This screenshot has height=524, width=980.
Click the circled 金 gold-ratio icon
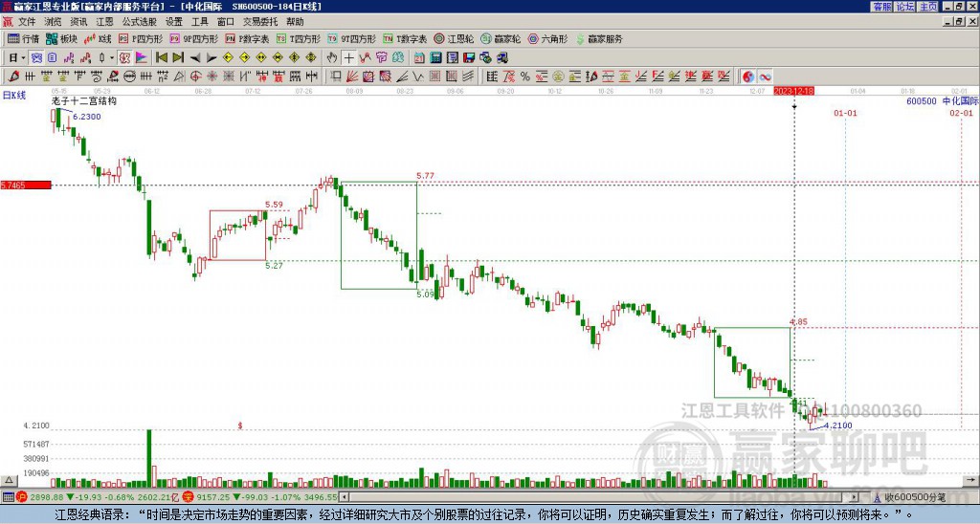tap(558, 76)
